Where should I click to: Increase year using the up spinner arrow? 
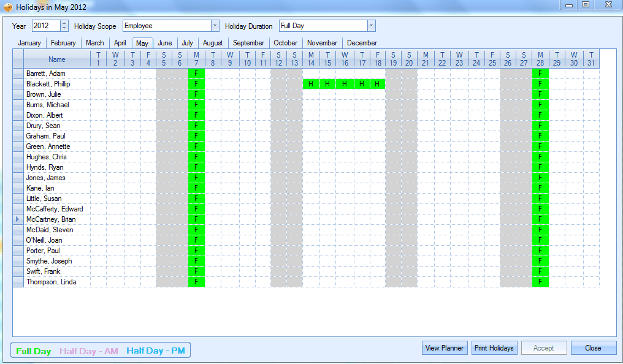pyautogui.click(x=64, y=23)
